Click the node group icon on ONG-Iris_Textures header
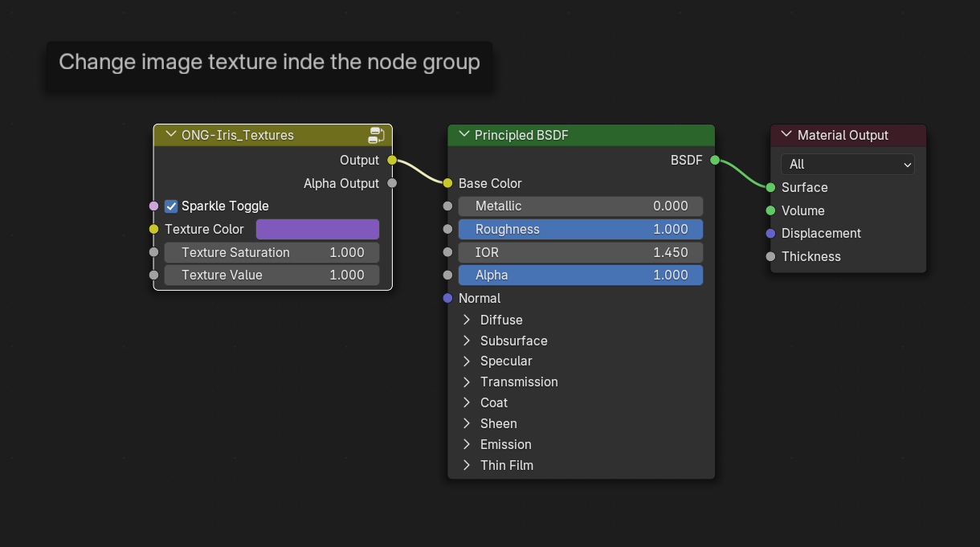 tap(376, 135)
